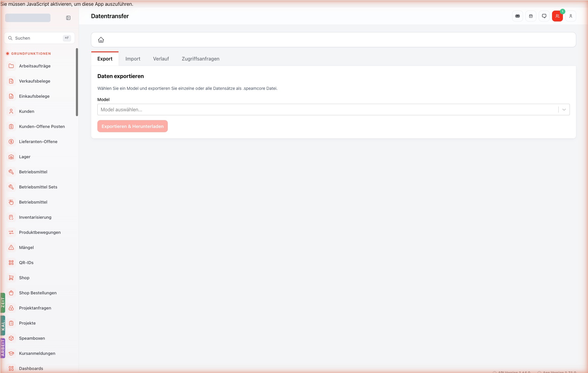Switch to the Import tab

(133, 59)
